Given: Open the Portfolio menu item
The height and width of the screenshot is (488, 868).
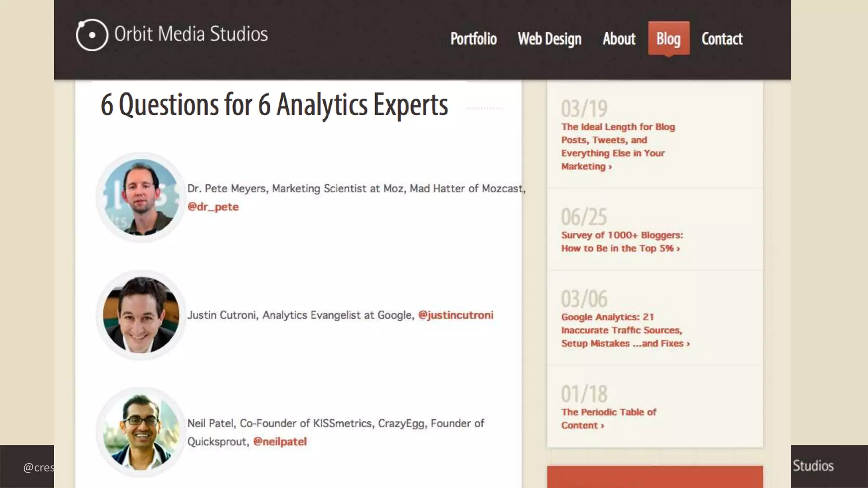Looking at the screenshot, I should pos(473,39).
